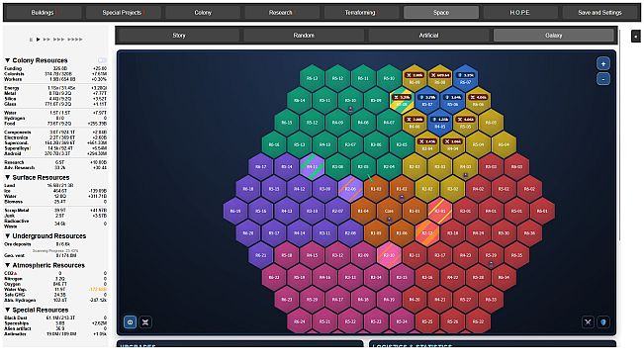Collapse the right sidebar arrow
The height and width of the screenshot is (362, 644).
pos(635,37)
